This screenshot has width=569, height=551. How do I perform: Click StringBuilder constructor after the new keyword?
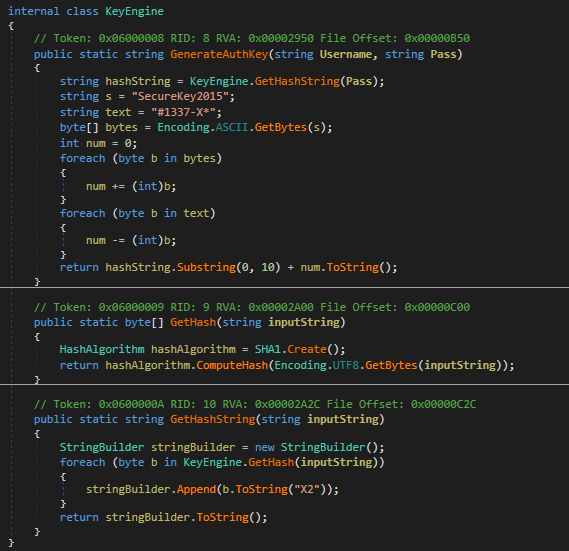(x=323, y=447)
